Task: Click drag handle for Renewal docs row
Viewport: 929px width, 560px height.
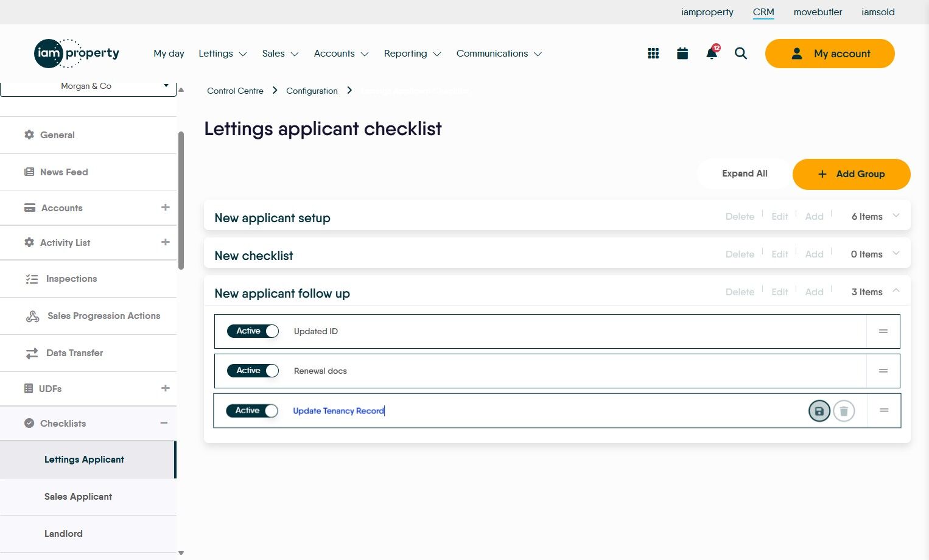Action: [x=883, y=371]
